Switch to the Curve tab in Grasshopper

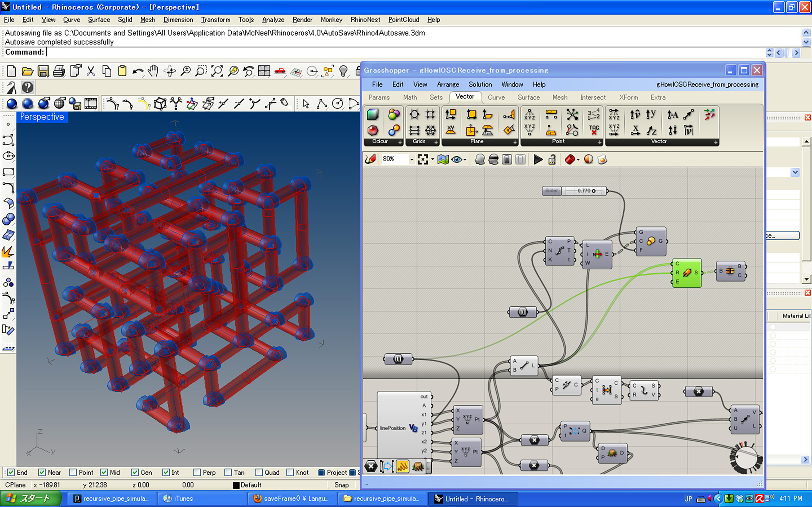(x=496, y=98)
